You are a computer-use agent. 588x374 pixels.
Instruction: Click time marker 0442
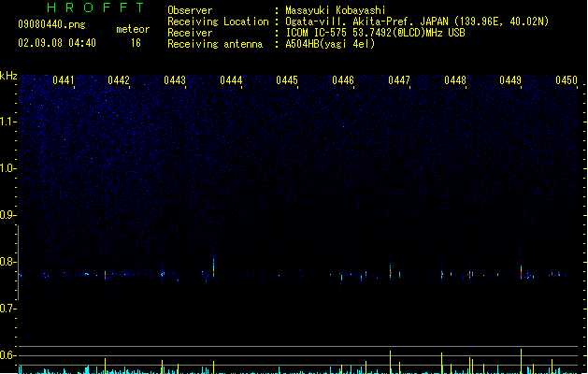(x=119, y=80)
